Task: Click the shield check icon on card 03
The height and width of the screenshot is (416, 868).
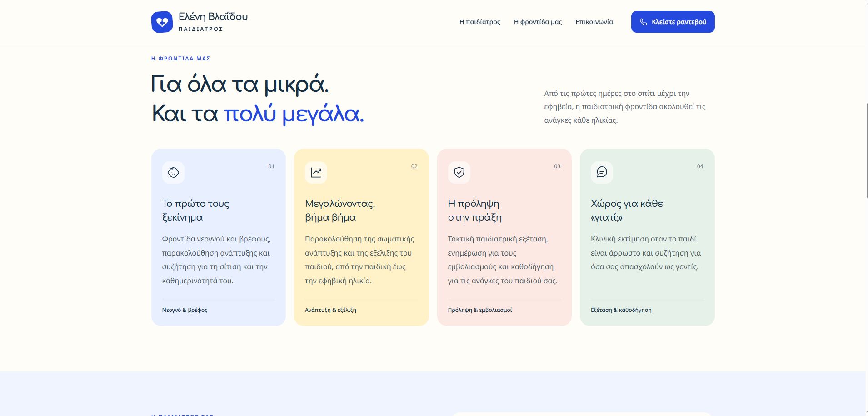Action: pyautogui.click(x=459, y=172)
